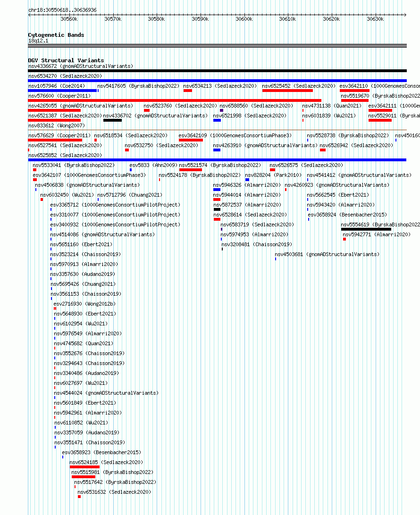The width and height of the screenshot is (420, 515).
Task: Click nsv5533041 ByrskaBishop2022 label
Action: click(74, 165)
